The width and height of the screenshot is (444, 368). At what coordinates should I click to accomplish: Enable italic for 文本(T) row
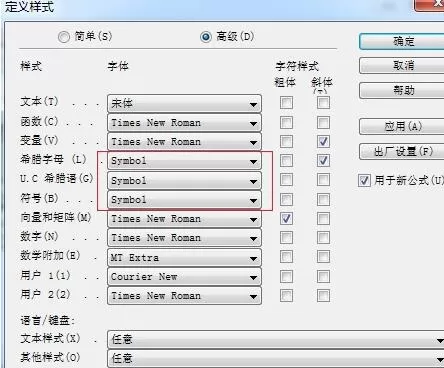[x=323, y=103]
